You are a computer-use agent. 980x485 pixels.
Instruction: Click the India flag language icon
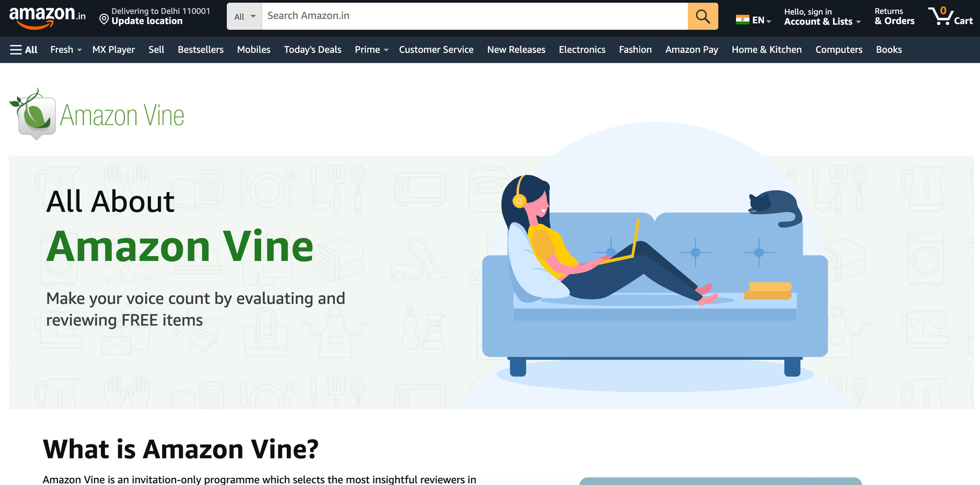pos(742,20)
